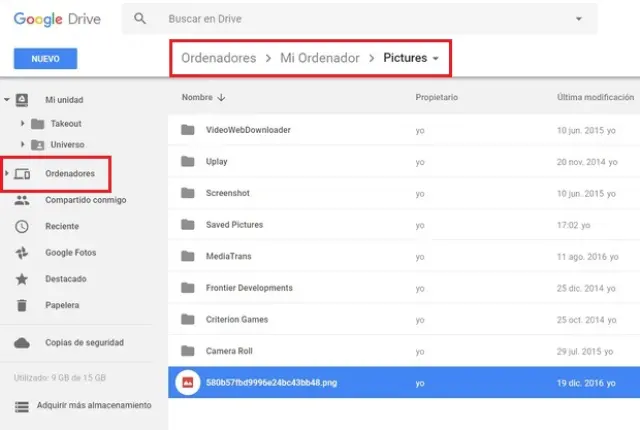Open the Papelera trash icon

(x=22, y=305)
